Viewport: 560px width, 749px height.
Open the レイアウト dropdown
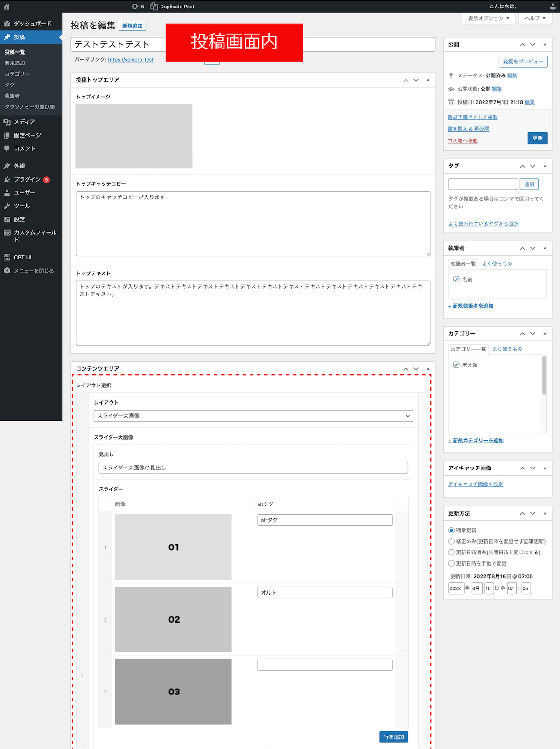(x=253, y=416)
